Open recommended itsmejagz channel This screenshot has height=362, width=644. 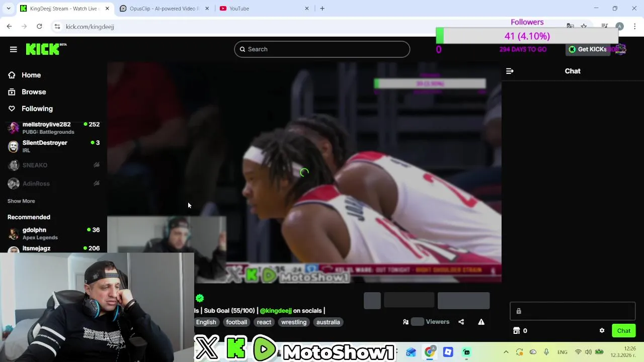point(53,248)
